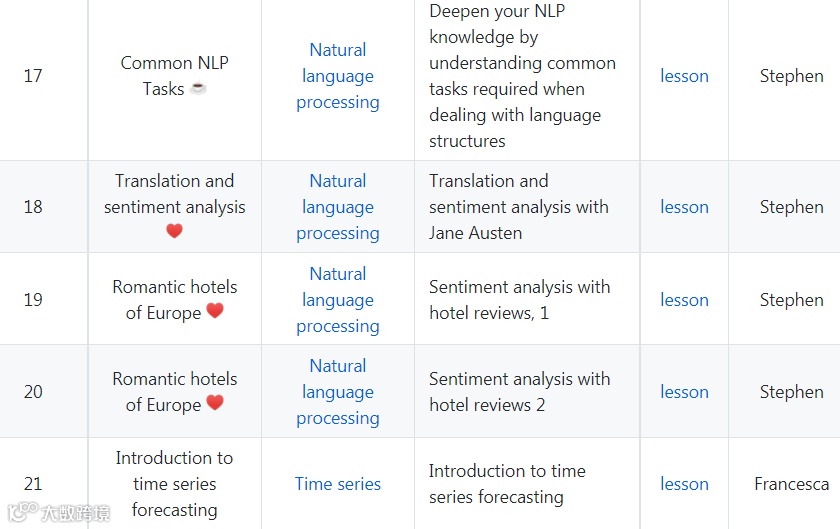Viewport: 840px width, 529px height.
Task: Click the watermark logo in the bottom corner
Action: (58, 512)
